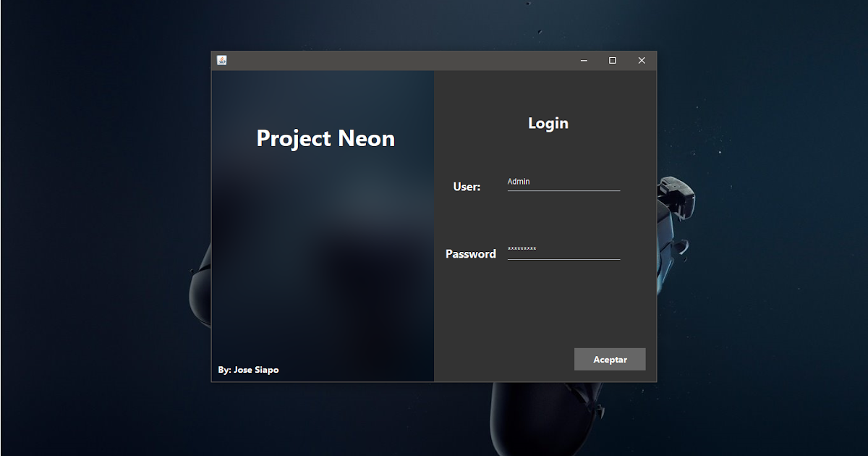Click the 'By: Jose Siapo' credit text
868x456 pixels.
[249, 369]
